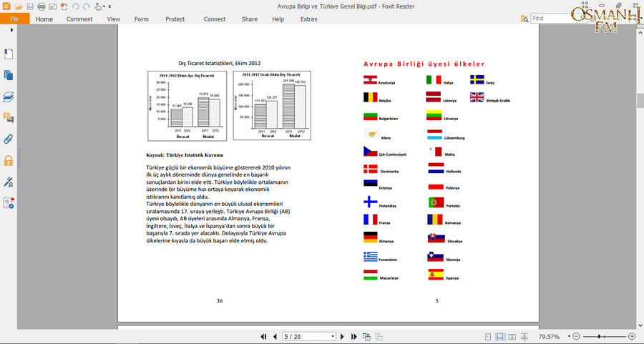This screenshot has height=344, width=644.
Task: Click the 'Dış Ticaret Istatistkleri, Ekim 2012' title
Action: [220, 63]
